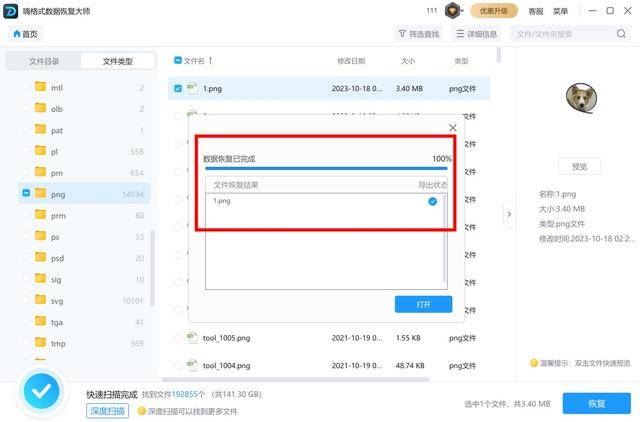This screenshot has width=640, height=422.
Task: Click the VIP diamond account icon
Action: (452, 11)
